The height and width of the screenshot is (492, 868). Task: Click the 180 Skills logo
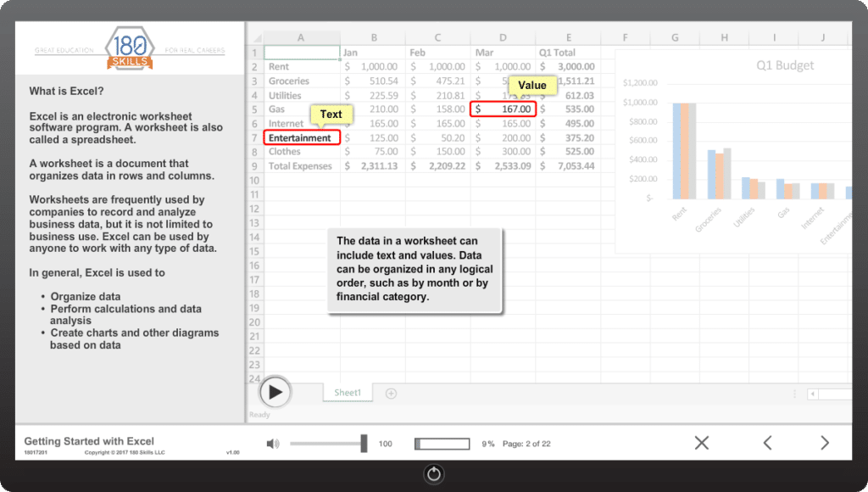(x=130, y=48)
